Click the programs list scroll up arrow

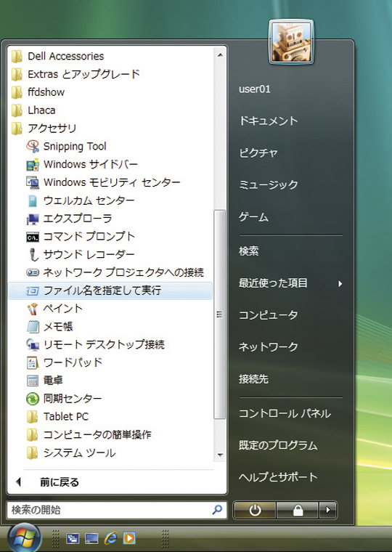220,55
